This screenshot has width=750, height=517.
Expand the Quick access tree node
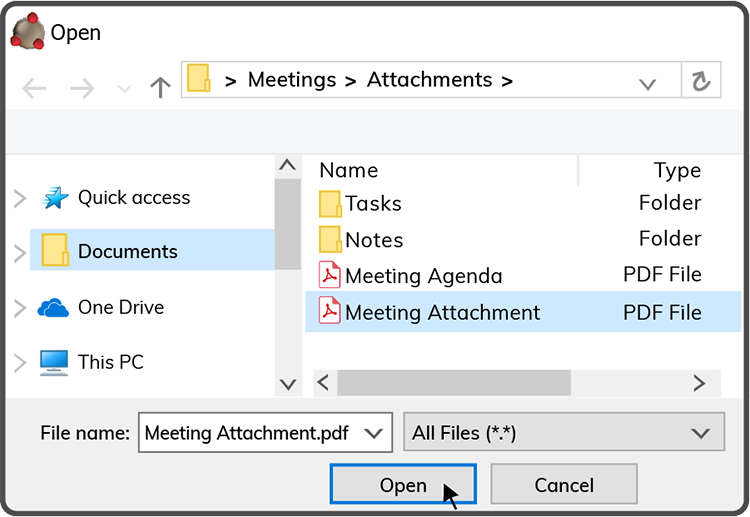[19, 198]
